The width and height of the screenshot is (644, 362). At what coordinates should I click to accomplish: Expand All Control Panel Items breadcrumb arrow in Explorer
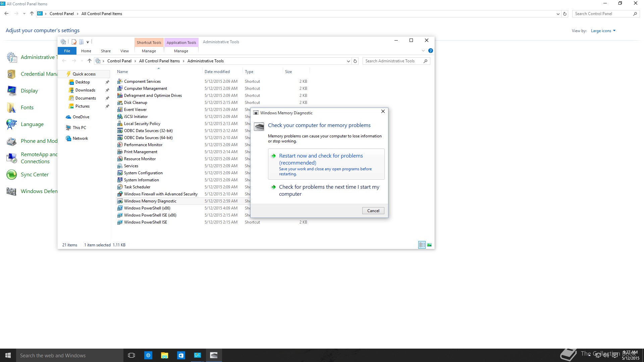coord(183,61)
